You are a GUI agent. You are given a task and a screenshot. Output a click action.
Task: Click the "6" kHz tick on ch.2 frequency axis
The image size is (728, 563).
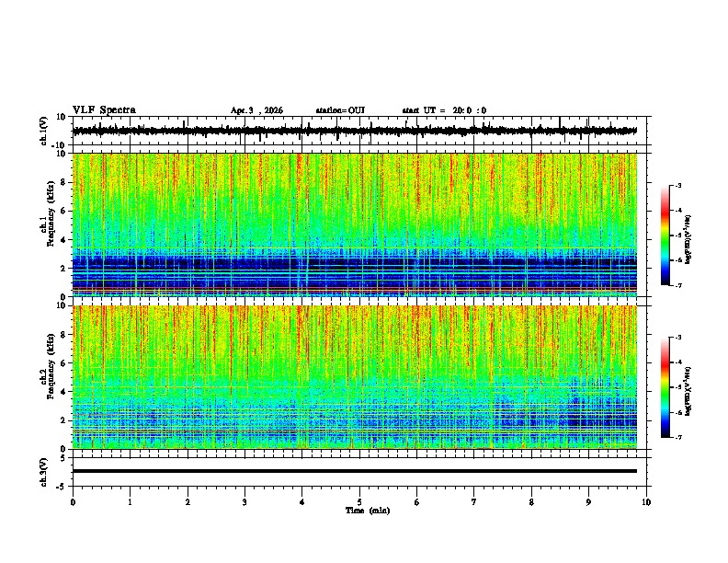pyautogui.click(x=63, y=362)
